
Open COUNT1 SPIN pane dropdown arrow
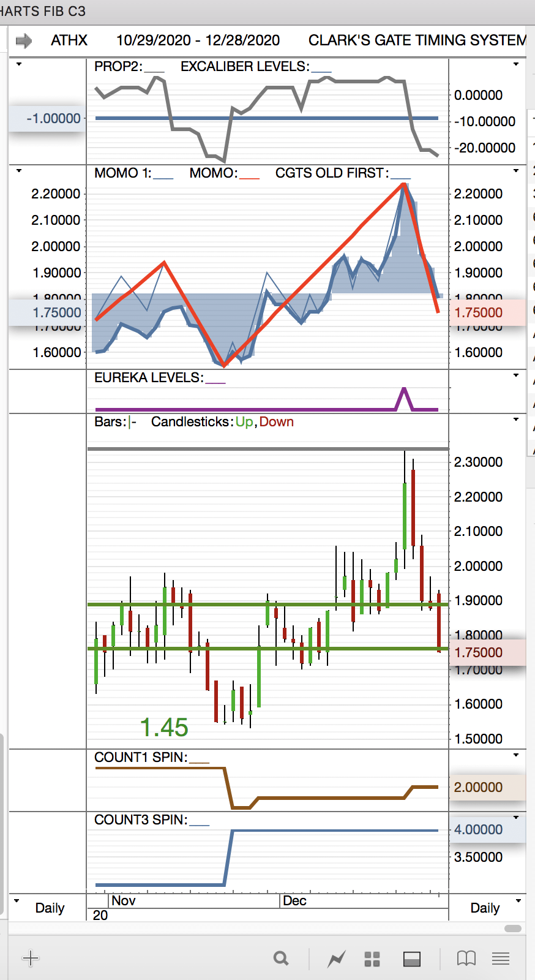tap(516, 755)
